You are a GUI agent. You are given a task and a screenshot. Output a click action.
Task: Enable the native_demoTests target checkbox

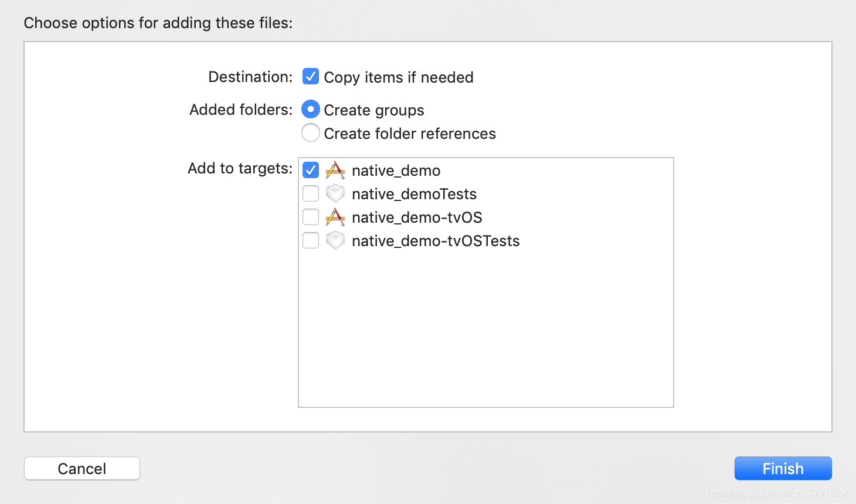pos(311,193)
